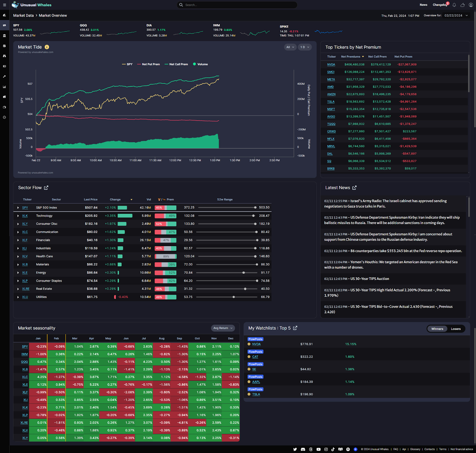Switch watchlist view to Losers
This screenshot has width=476, height=453.
pos(456,329)
